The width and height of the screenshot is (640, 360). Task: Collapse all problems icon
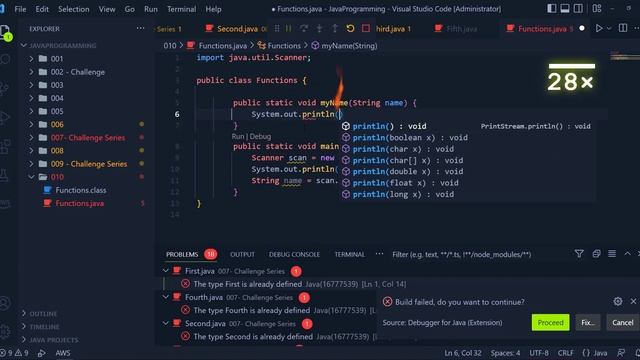coord(596,254)
